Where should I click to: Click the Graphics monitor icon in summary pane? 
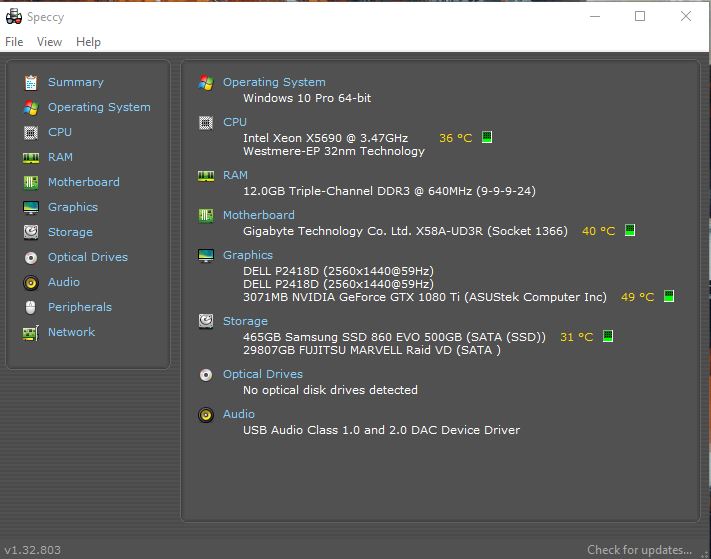(206, 256)
